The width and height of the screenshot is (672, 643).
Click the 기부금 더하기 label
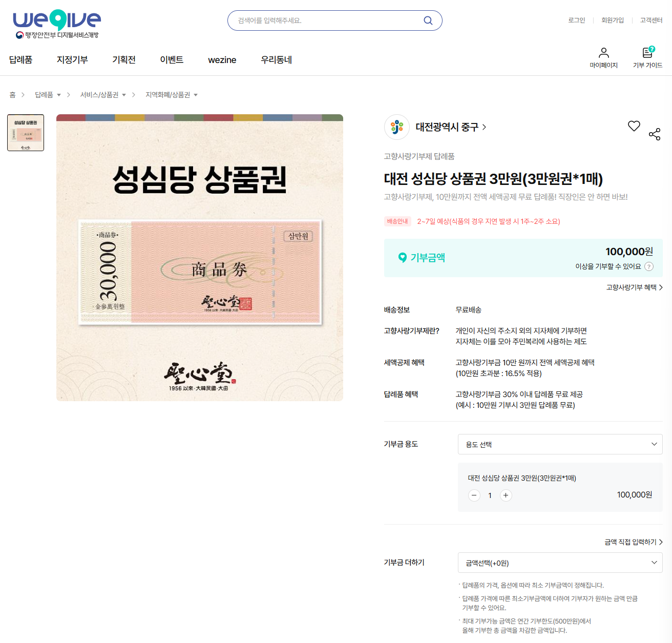click(404, 563)
